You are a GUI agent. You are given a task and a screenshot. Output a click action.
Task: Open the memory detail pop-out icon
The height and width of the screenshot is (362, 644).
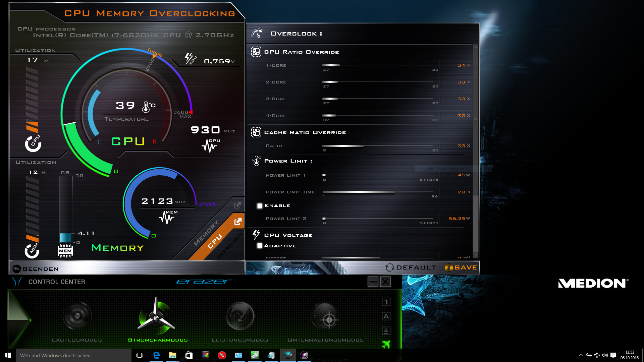237,205
